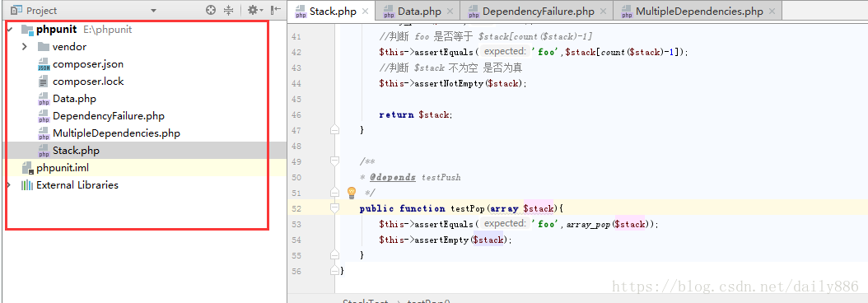Collapse testPop function using fold marker line 52
Image resolution: width=868 pixels, height=303 pixels.
click(x=334, y=208)
